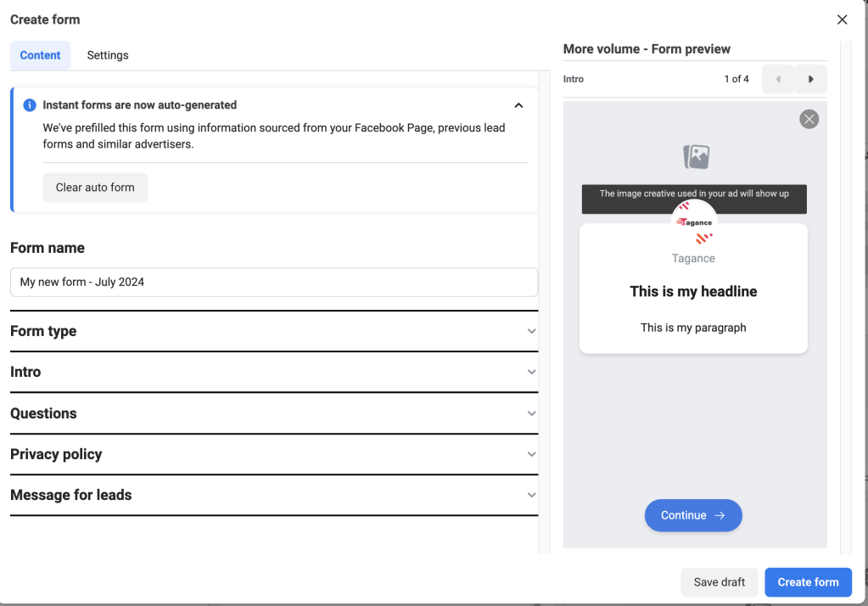Click the blue Create form button
The height and width of the screenshot is (606, 868).
808,582
